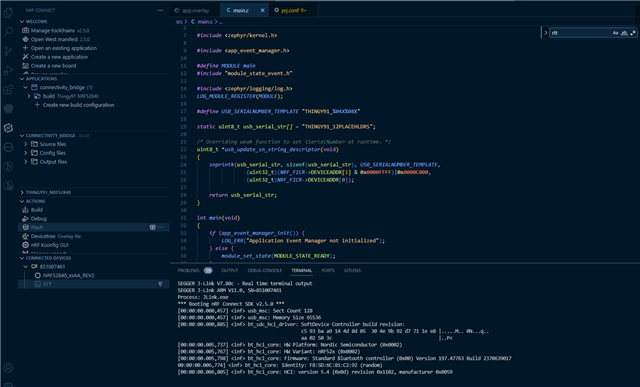640x387 pixels.
Task: Click code line "int main(void)"
Action: 218,218
